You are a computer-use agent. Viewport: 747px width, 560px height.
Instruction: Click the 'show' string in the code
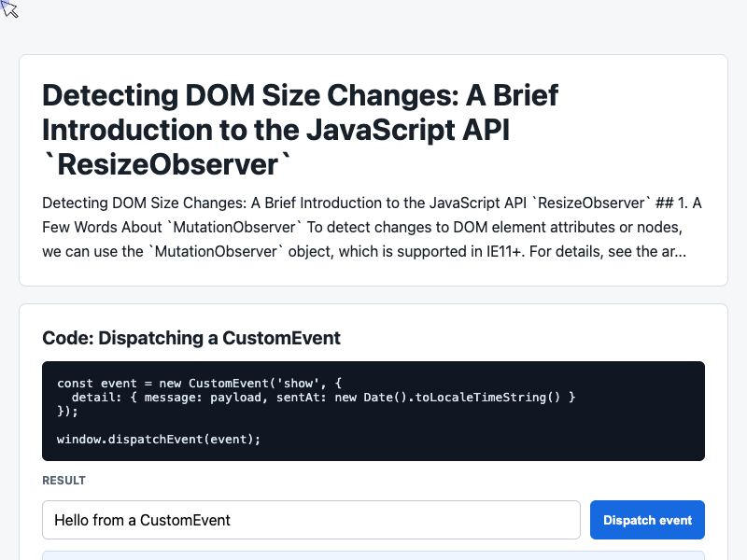pyautogui.click(x=298, y=384)
